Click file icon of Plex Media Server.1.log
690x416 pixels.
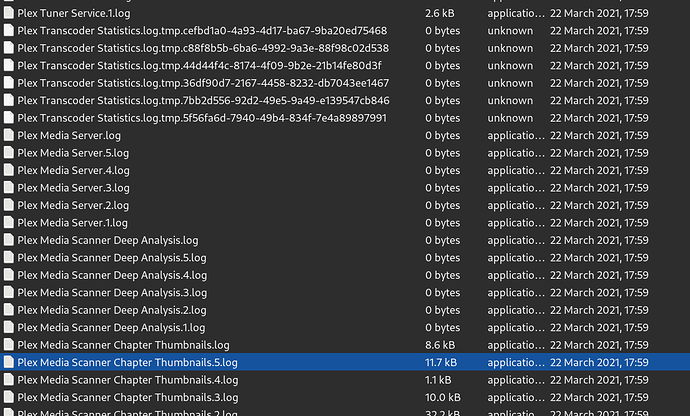pyautogui.click(x=8, y=222)
